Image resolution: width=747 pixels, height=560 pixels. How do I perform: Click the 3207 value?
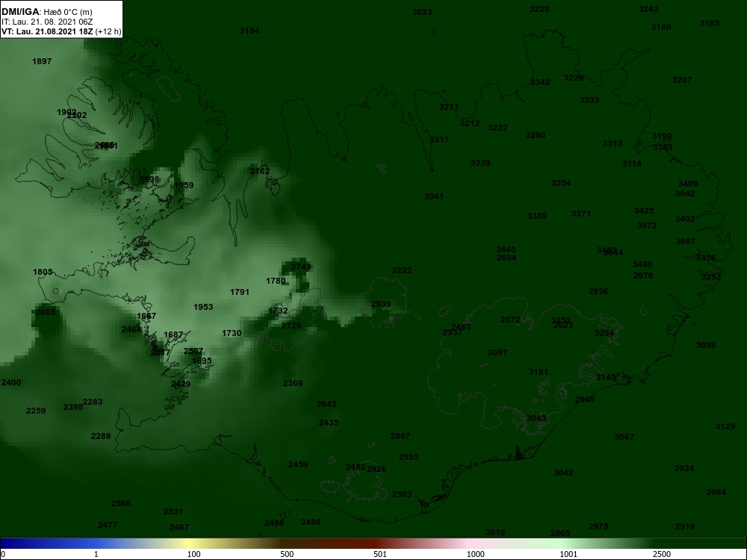(x=682, y=80)
